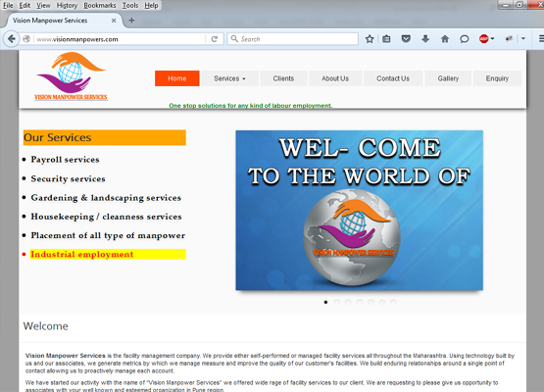Save page to Pocket icon

click(x=406, y=39)
